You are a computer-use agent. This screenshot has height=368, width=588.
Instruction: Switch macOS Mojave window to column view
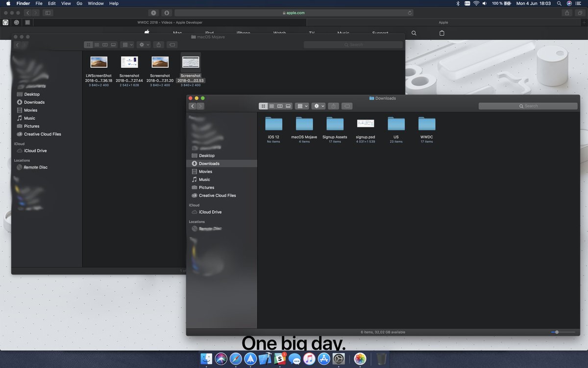click(x=105, y=45)
